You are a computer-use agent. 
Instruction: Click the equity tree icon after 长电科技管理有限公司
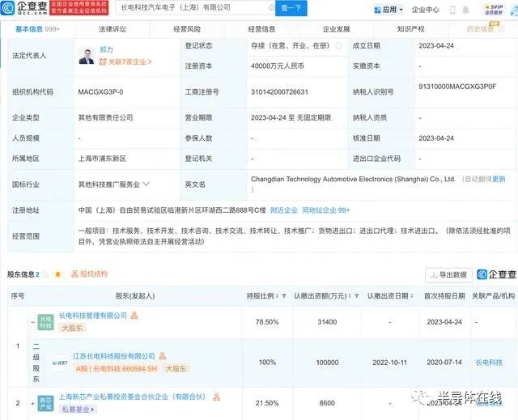[x=134, y=316]
